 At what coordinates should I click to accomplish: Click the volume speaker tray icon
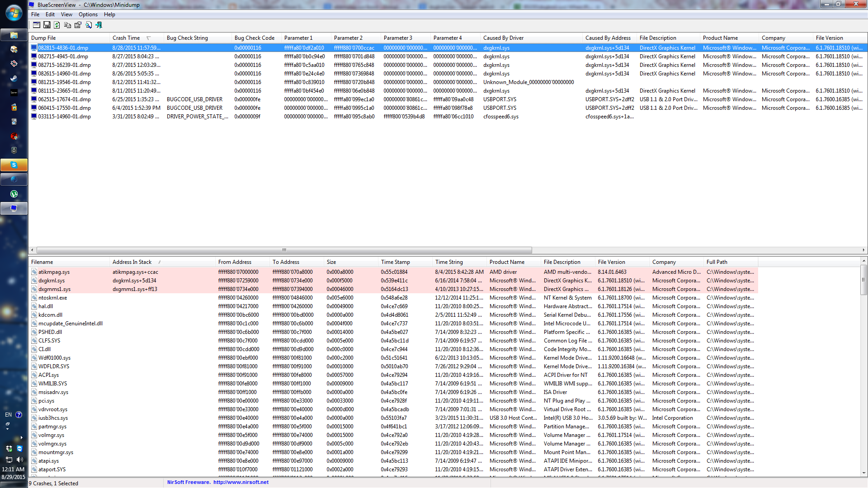[x=19, y=460]
